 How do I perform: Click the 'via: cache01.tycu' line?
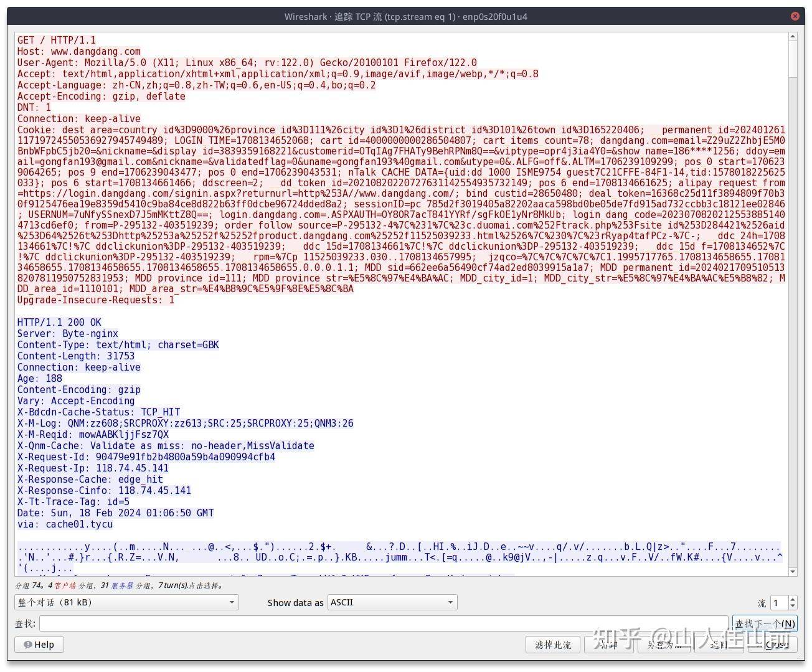65,524
